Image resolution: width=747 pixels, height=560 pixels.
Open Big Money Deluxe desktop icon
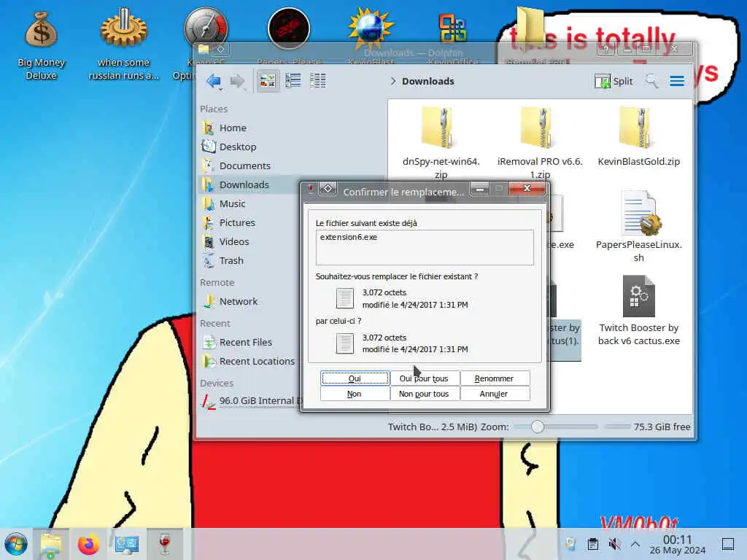pos(41,46)
